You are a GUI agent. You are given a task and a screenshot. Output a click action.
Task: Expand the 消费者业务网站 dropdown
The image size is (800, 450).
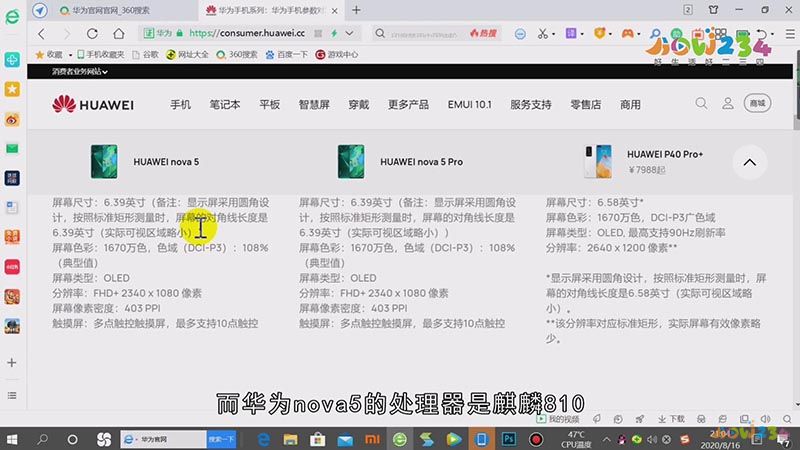[x=80, y=71]
